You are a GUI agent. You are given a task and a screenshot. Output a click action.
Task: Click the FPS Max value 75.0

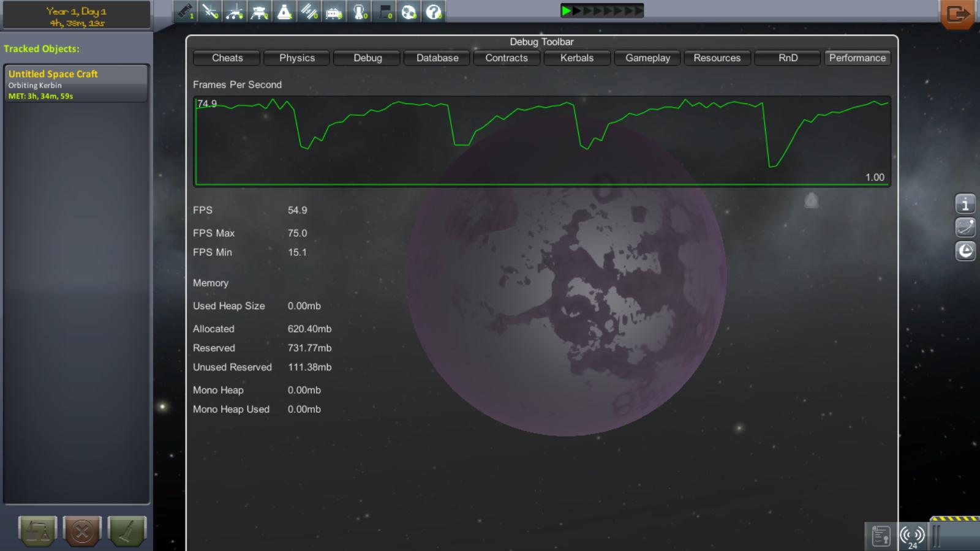tap(298, 233)
